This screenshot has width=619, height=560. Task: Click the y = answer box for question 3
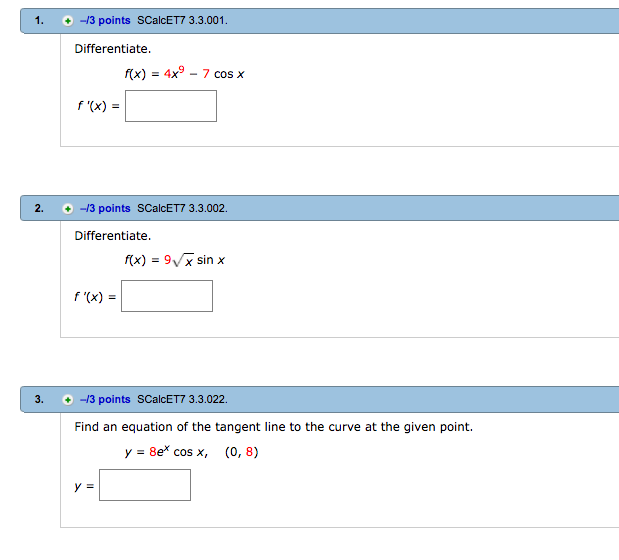tap(145, 485)
